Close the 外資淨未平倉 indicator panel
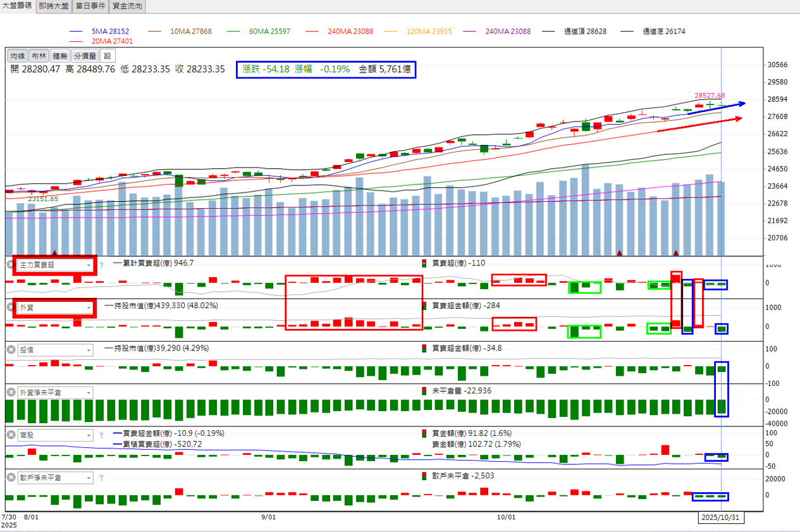 point(10,392)
